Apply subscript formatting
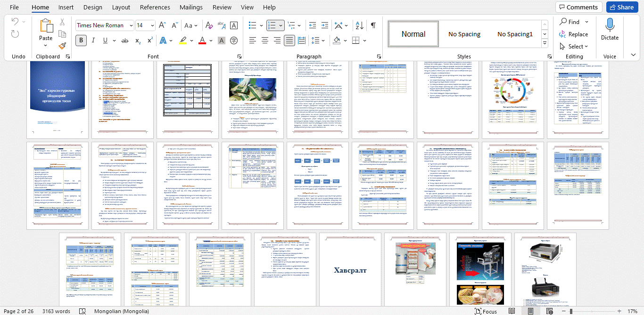The width and height of the screenshot is (644, 315). point(138,40)
